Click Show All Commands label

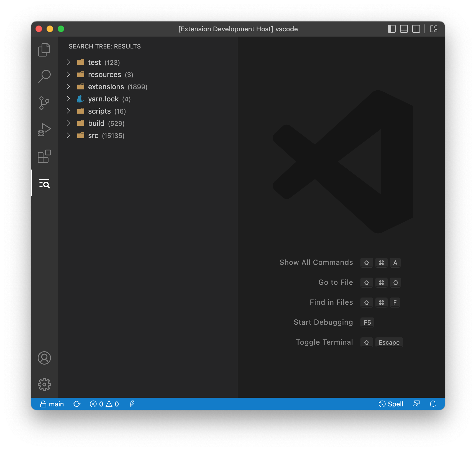pos(316,262)
